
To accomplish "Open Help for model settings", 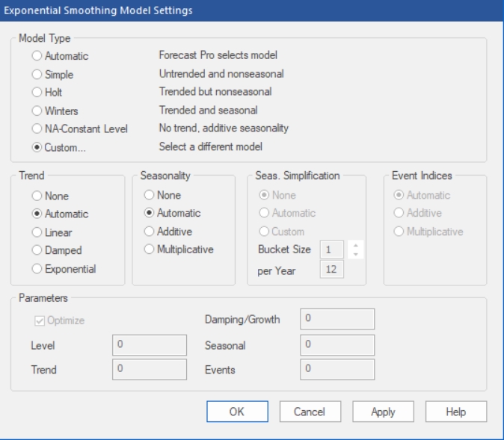I will point(455,412).
